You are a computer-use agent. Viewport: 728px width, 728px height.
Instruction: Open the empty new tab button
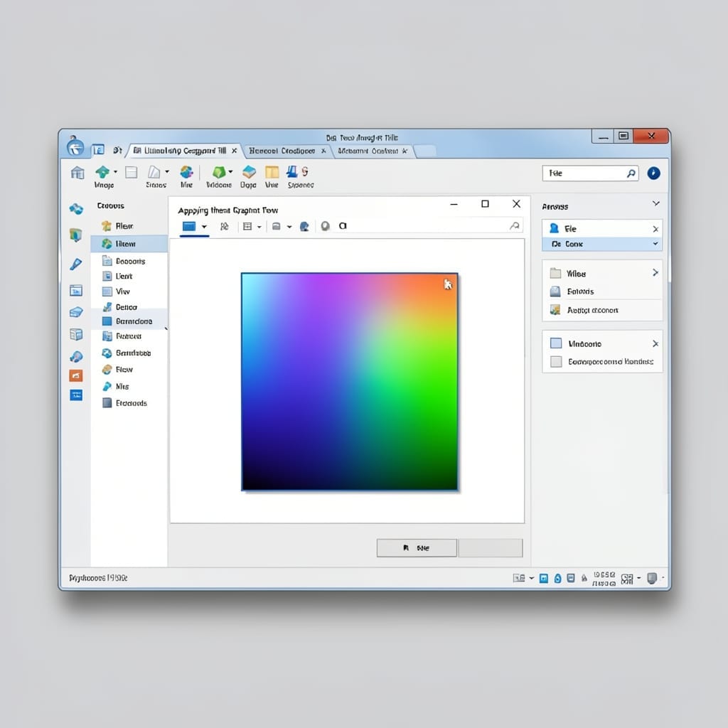point(425,151)
